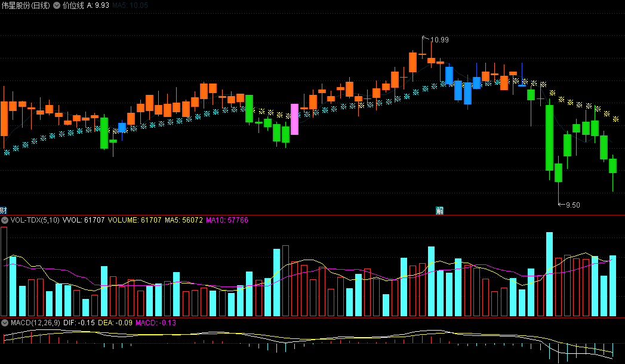The image size is (625, 364).
Task: Click the 财 finance marker icon
Action: click(3, 210)
